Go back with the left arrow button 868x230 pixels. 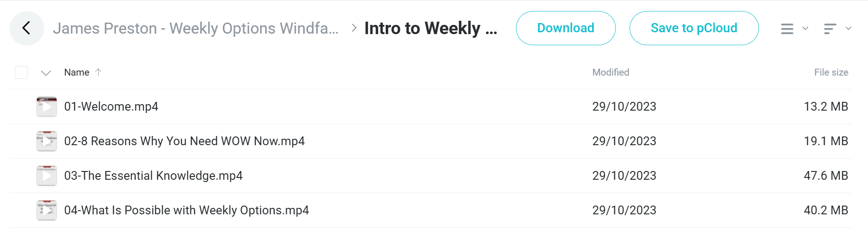(x=27, y=28)
